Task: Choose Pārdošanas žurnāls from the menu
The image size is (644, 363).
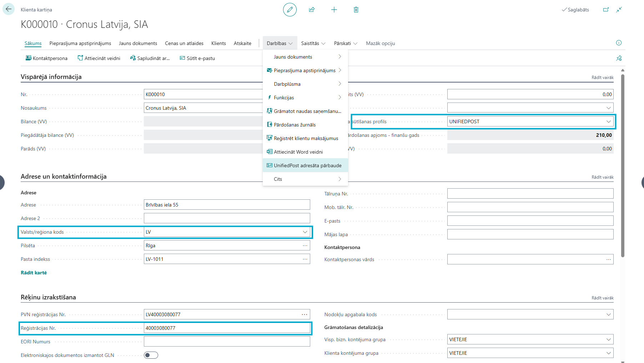Action: tap(295, 125)
